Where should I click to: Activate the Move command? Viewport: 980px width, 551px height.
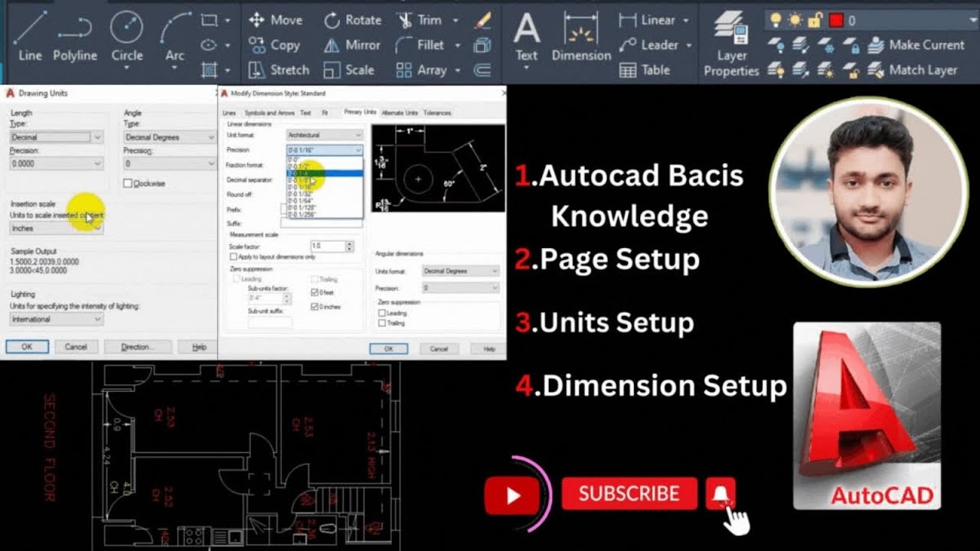point(276,20)
